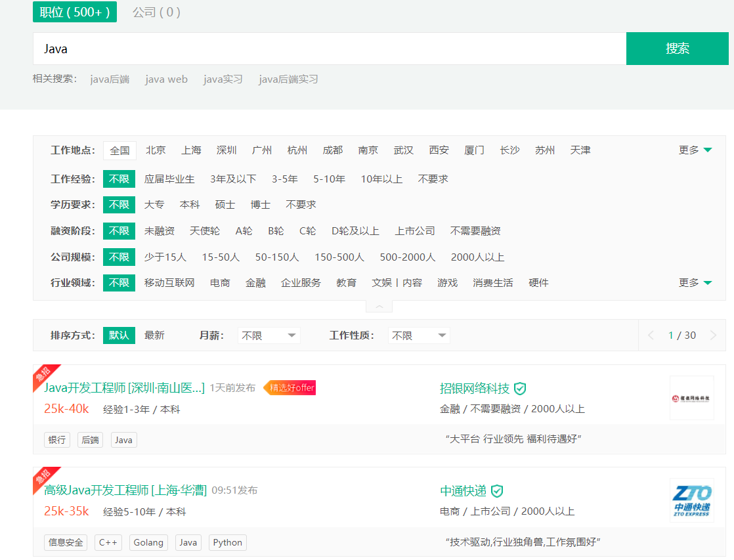
Task: Click the verified shield icon beside 招银网络科技
Action: [x=519, y=389]
